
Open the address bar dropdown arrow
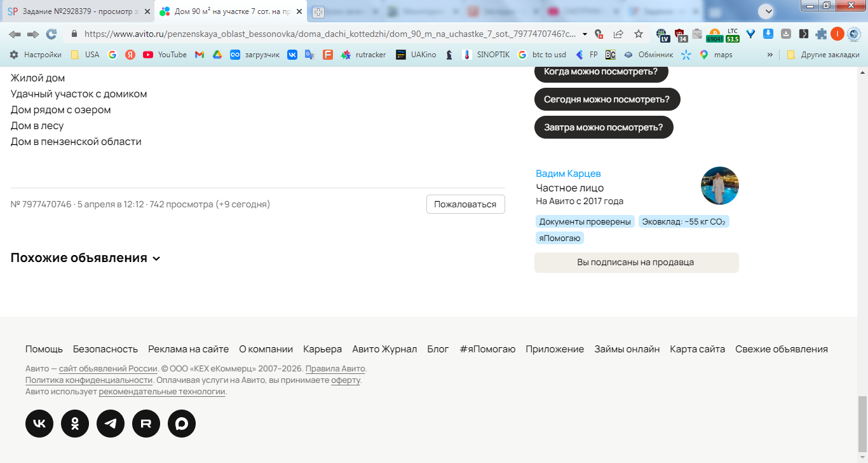(585, 34)
